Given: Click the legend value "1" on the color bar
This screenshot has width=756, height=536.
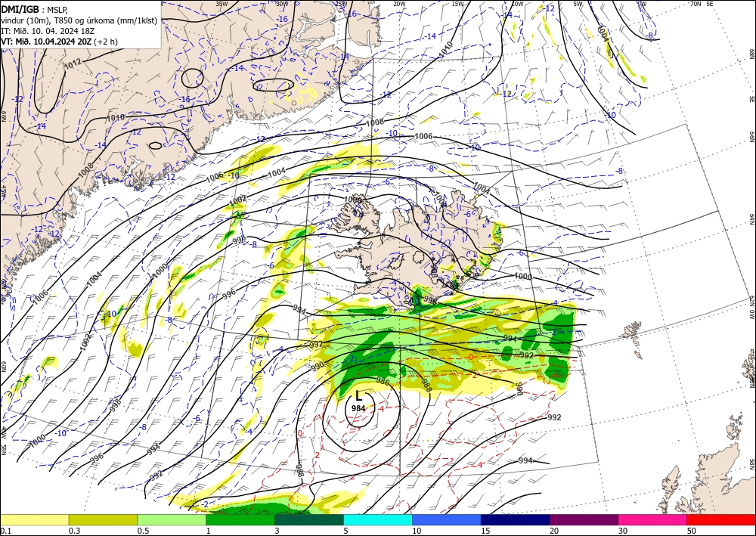Looking at the screenshot, I should [209, 531].
